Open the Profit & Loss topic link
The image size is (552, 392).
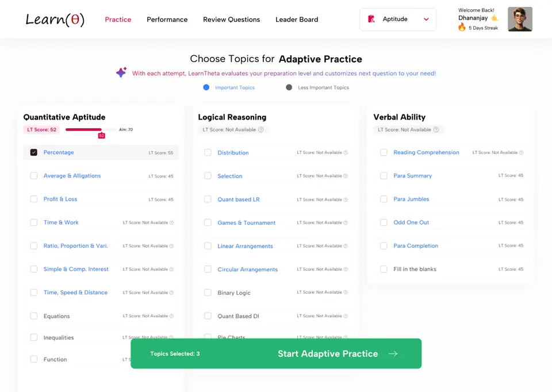pyautogui.click(x=60, y=199)
